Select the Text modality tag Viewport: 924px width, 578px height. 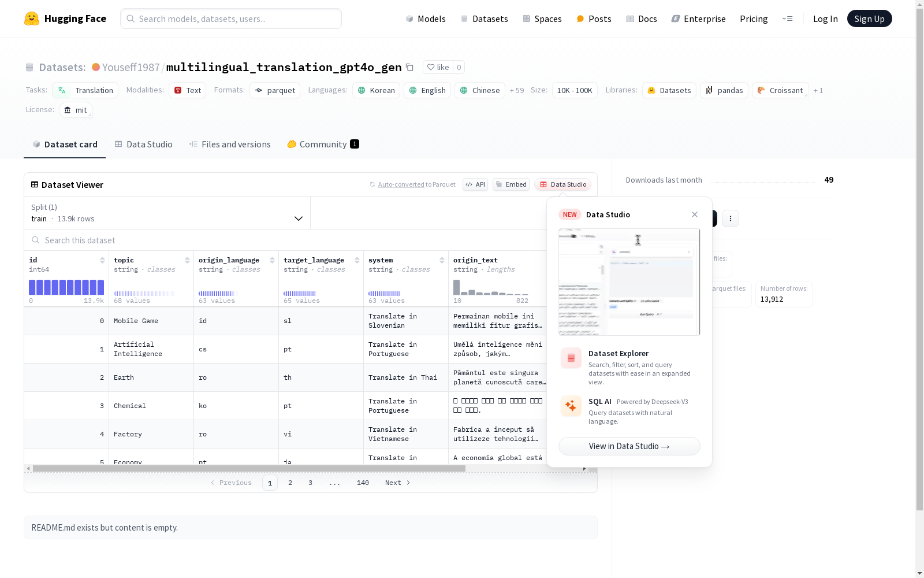(x=188, y=90)
